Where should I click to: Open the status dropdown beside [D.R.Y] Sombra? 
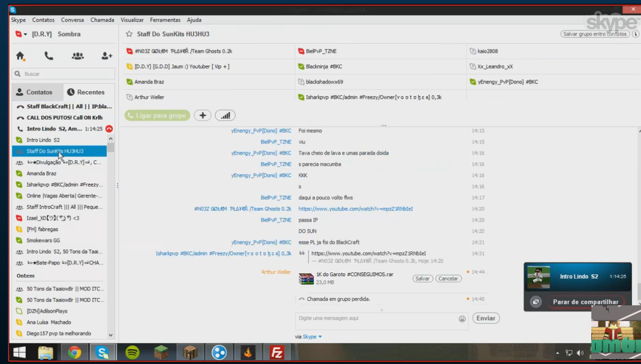pyautogui.click(x=25, y=34)
